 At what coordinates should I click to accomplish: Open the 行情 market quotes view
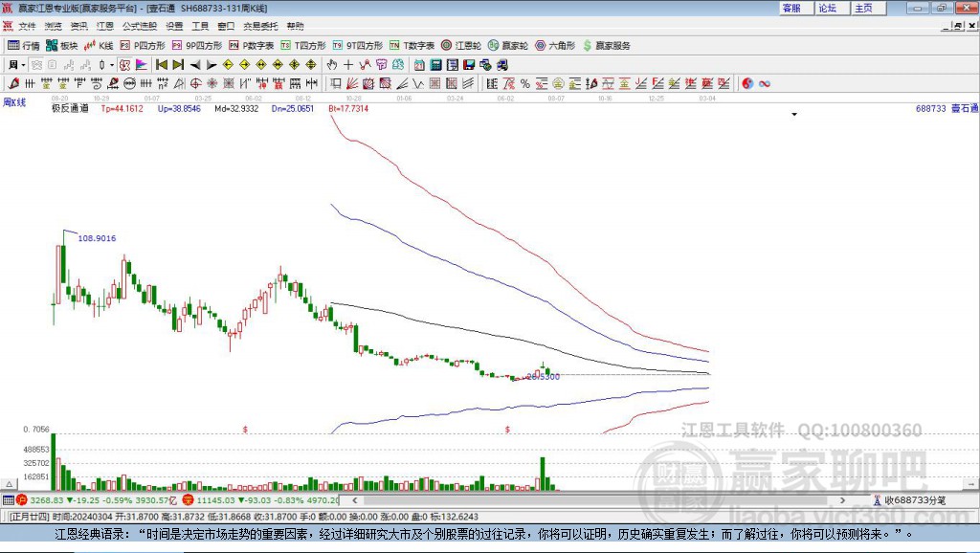point(23,46)
